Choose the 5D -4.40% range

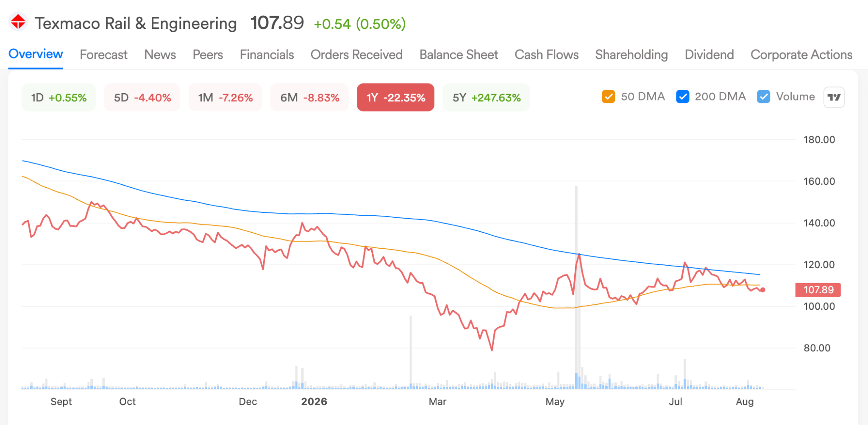click(142, 97)
